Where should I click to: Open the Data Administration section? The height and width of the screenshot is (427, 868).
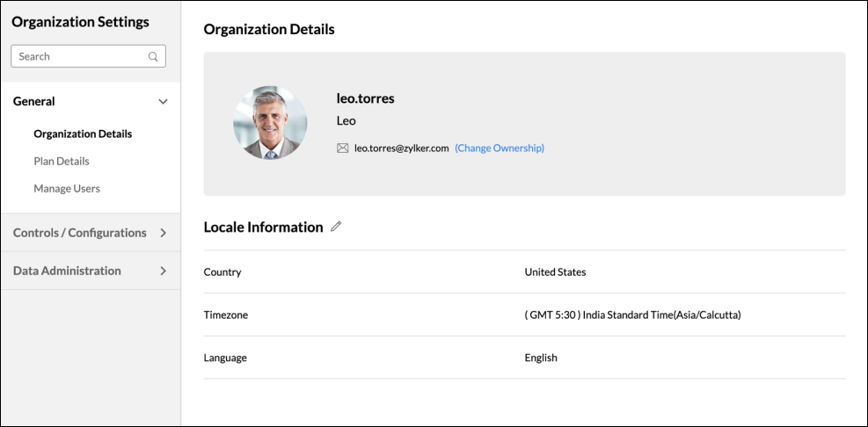(67, 271)
